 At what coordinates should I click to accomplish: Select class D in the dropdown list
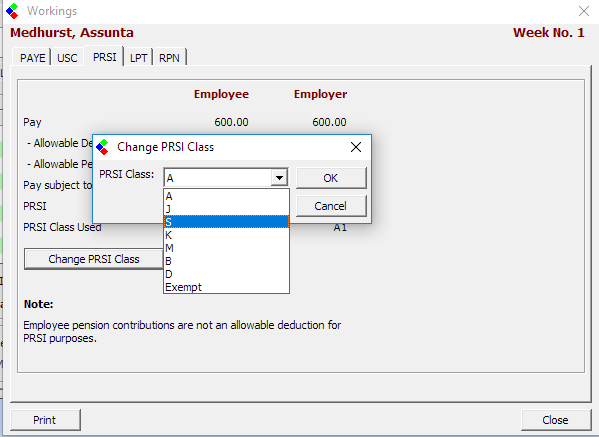tap(226, 274)
